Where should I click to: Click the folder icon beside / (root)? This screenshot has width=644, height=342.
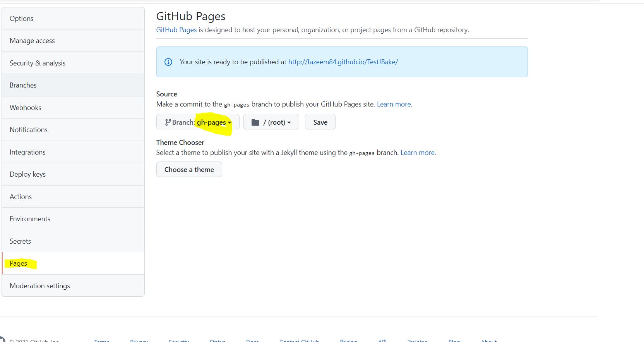click(x=255, y=122)
